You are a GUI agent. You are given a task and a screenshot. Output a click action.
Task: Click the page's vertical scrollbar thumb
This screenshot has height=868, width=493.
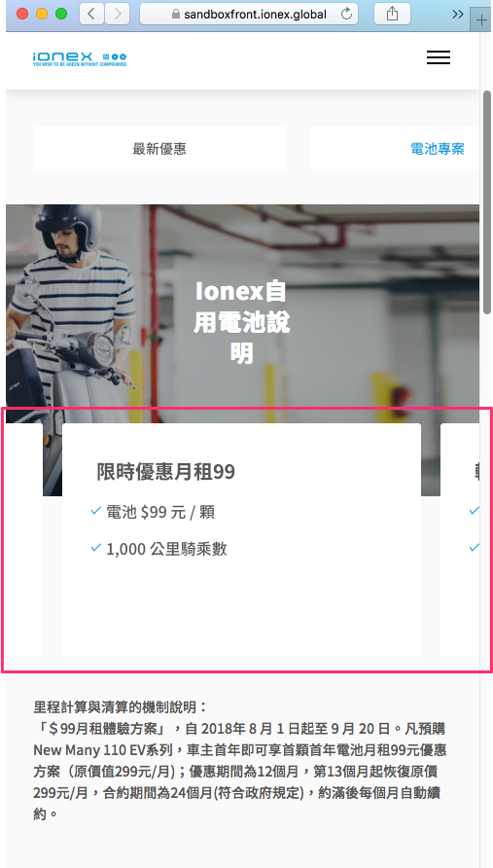[x=487, y=202]
